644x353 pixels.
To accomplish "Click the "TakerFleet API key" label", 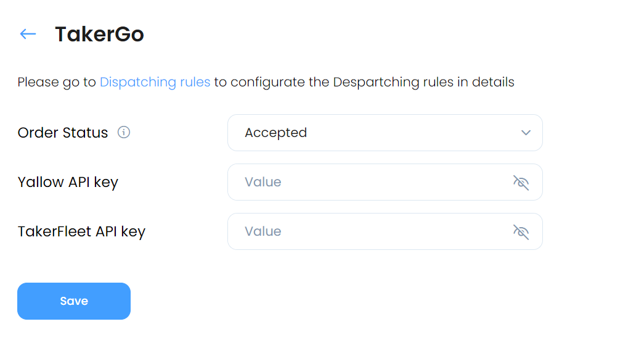I will click(x=81, y=231).
